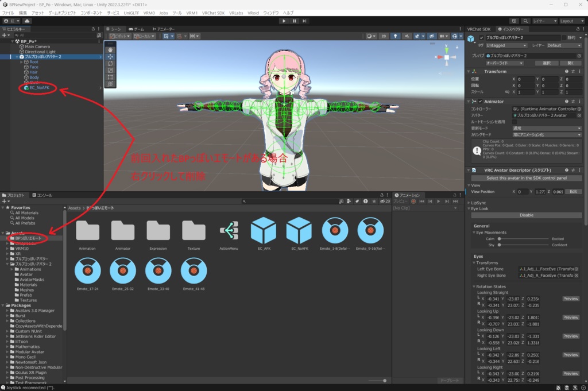This screenshot has height=391, width=588.
Task: Click Select this avatar in the SDK control panel
Action: (527, 179)
